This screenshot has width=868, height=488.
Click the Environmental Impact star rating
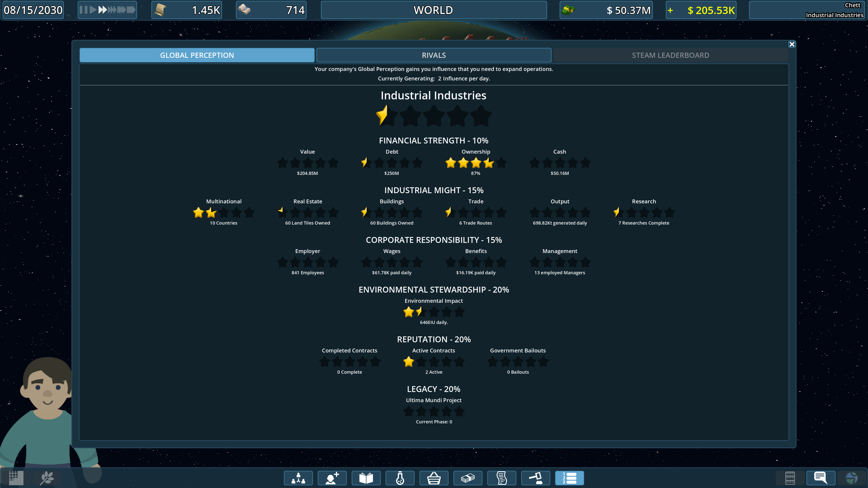[x=434, y=312]
